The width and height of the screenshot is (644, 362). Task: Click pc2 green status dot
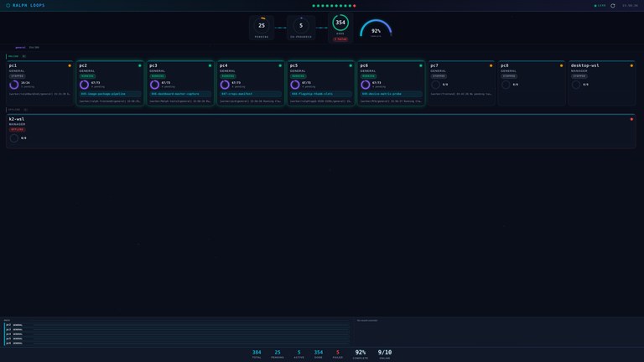(x=140, y=65)
